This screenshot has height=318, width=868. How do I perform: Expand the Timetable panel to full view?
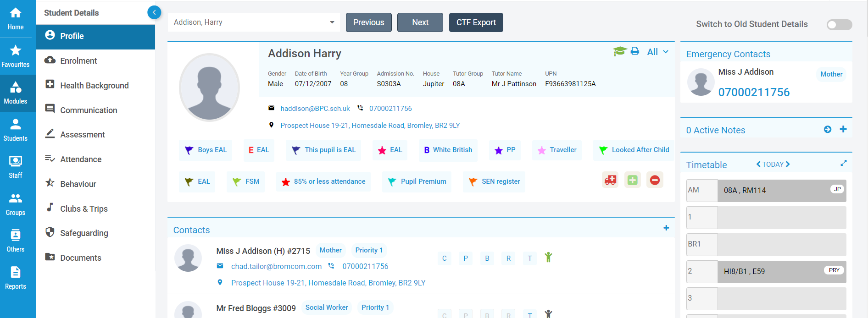point(843,163)
